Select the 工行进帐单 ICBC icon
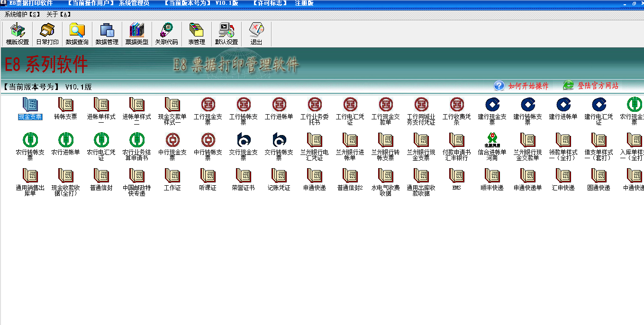 click(279, 109)
